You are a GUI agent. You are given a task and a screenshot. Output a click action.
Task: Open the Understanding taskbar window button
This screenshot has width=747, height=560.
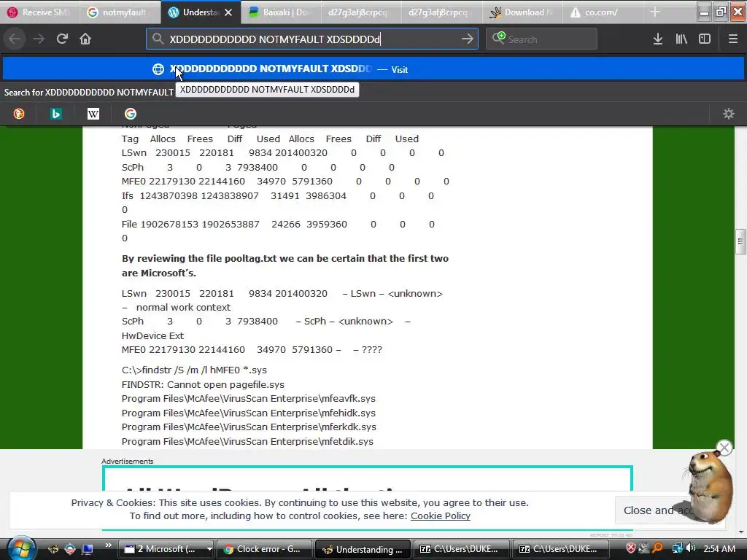tap(363, 549)
